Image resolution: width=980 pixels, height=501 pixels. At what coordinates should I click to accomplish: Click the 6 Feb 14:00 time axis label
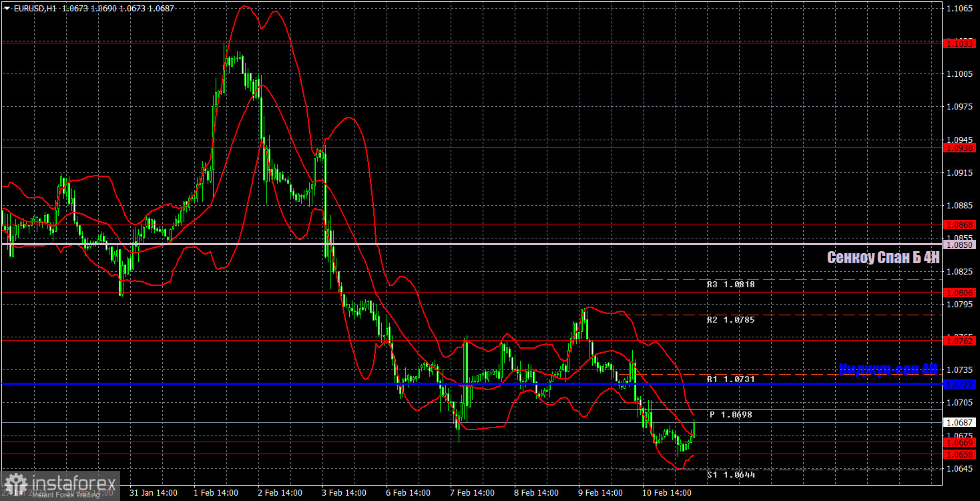pyautogui.click(x=409, y=493)
